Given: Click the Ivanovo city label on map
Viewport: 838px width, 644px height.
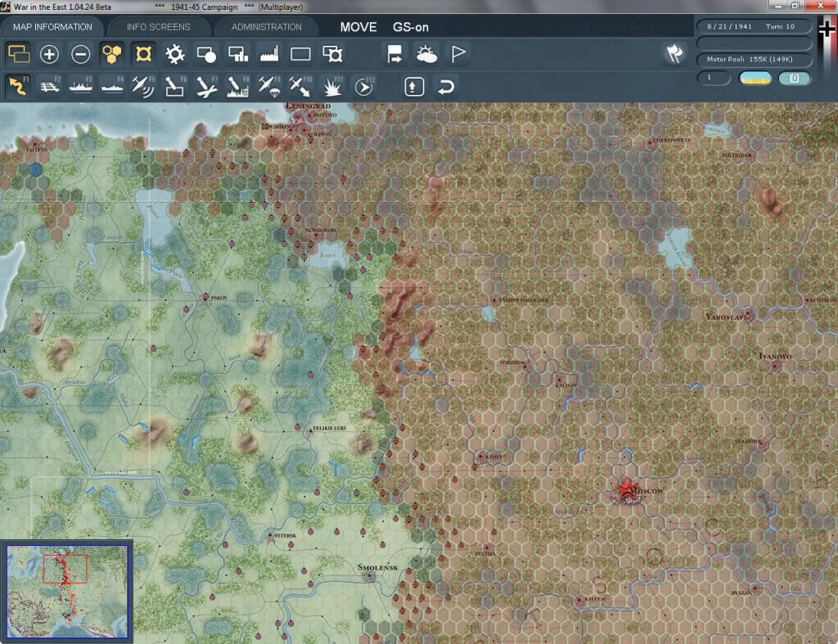Looking at the screenshot, I should (776, 356).
